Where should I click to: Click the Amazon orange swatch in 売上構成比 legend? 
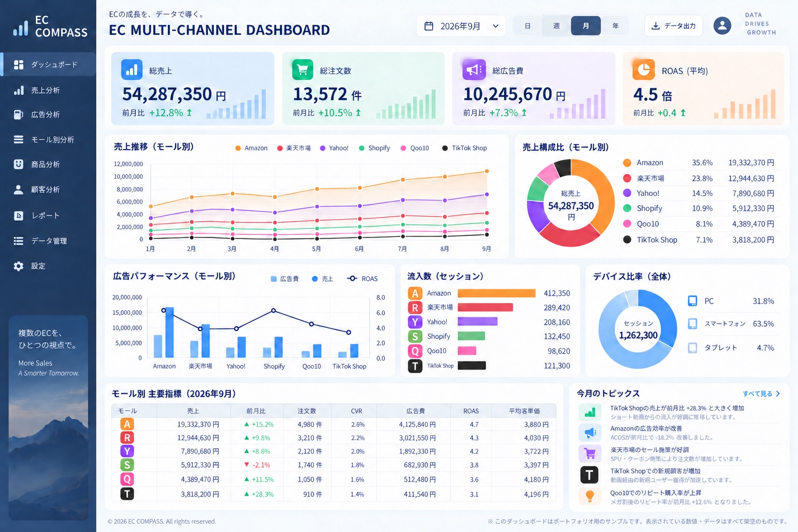(x=627, y=163)
